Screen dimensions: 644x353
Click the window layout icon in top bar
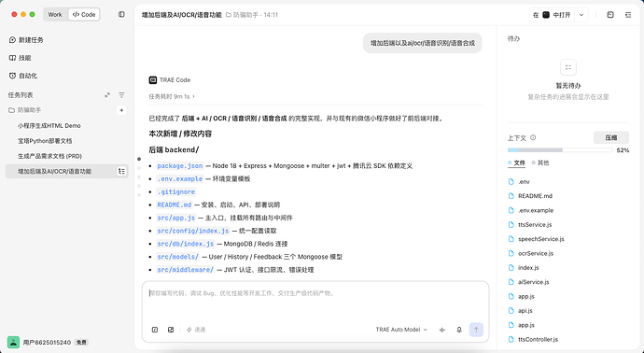[610, 15]
